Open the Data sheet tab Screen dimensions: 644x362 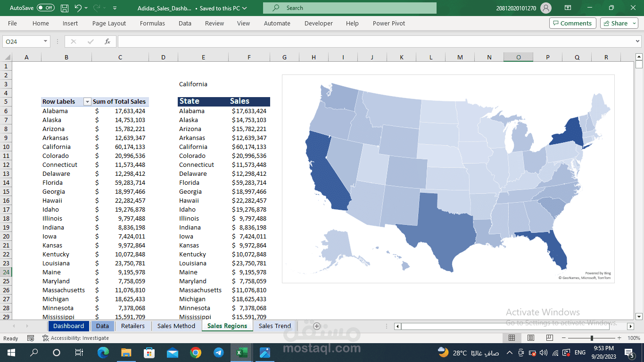coord(102,326)
